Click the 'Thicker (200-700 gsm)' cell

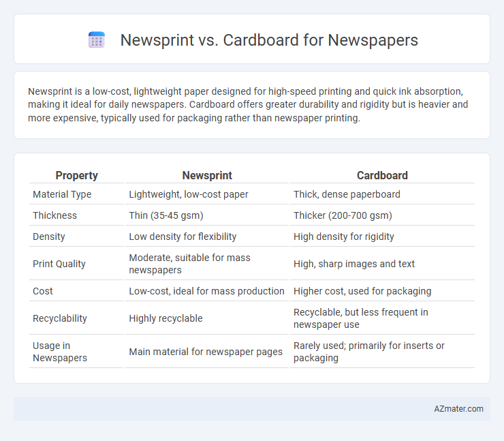pos(382,215)
